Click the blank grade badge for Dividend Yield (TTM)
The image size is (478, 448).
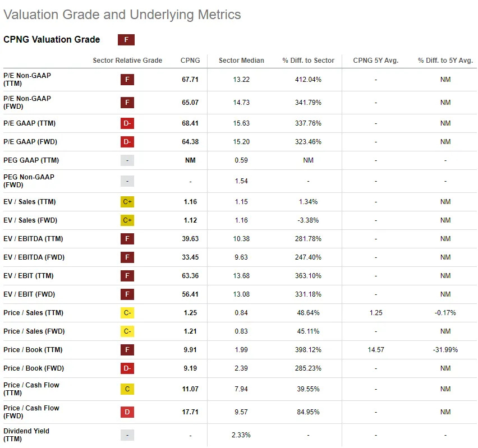[127, 435]
